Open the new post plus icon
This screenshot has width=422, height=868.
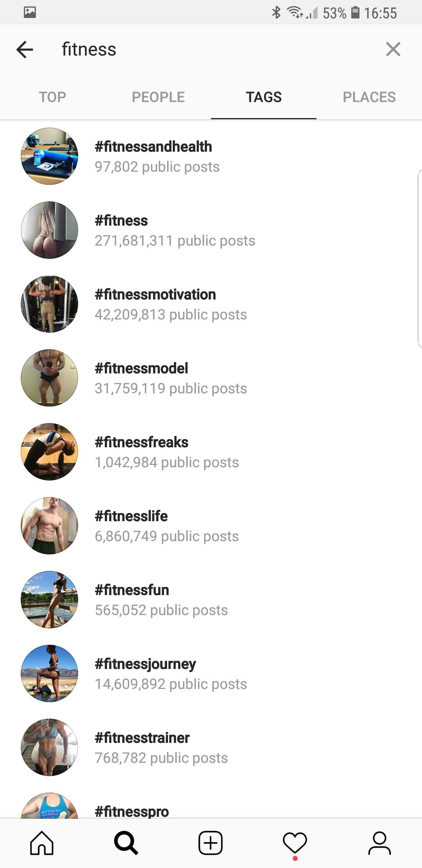point(211,843)
